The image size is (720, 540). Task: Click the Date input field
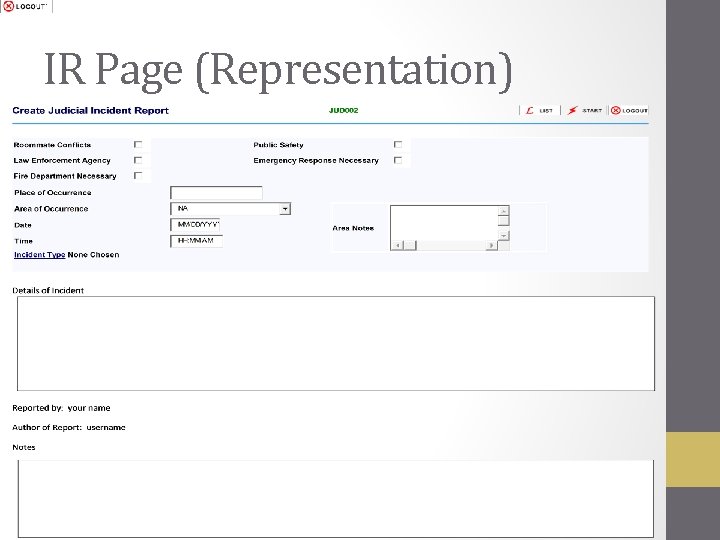coord(195,225)
